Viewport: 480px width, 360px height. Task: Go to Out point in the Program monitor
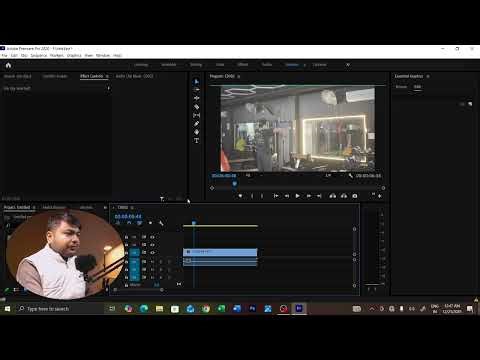pos(319,196)
